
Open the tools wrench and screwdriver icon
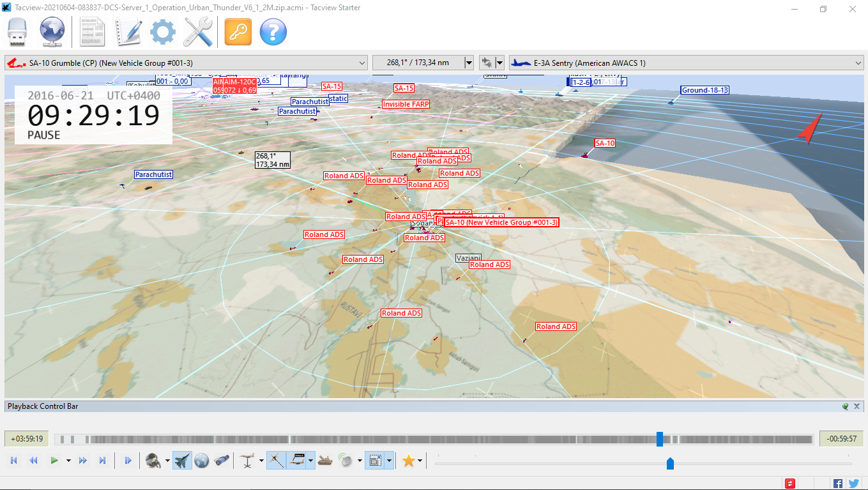coord(198,32)
